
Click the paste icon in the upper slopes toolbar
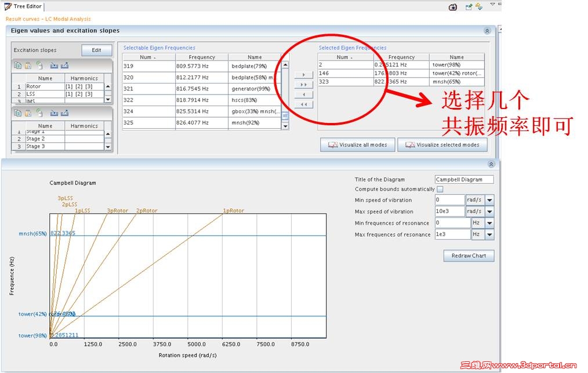click(x=28, y=66)
